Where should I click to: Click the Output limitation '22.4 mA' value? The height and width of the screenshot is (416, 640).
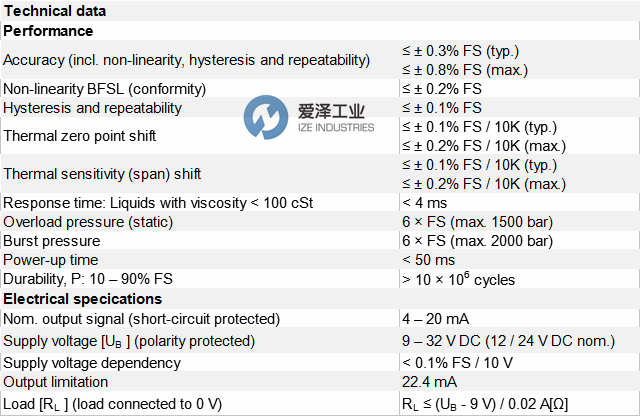[430, 382]
